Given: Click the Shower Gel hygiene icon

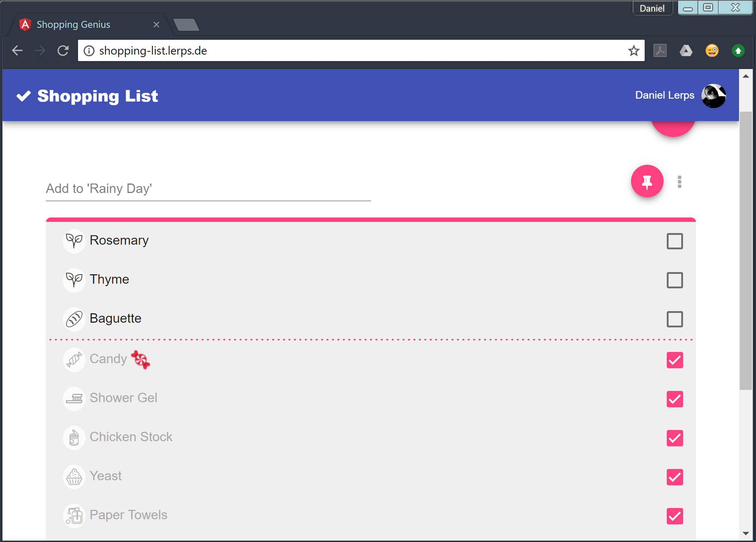Looking at the screenshot, I should click(x=74, y=399).
